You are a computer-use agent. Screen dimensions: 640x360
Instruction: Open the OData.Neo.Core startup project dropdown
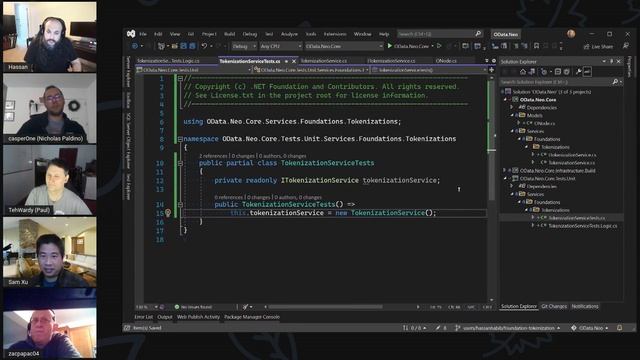pos(344,46)
